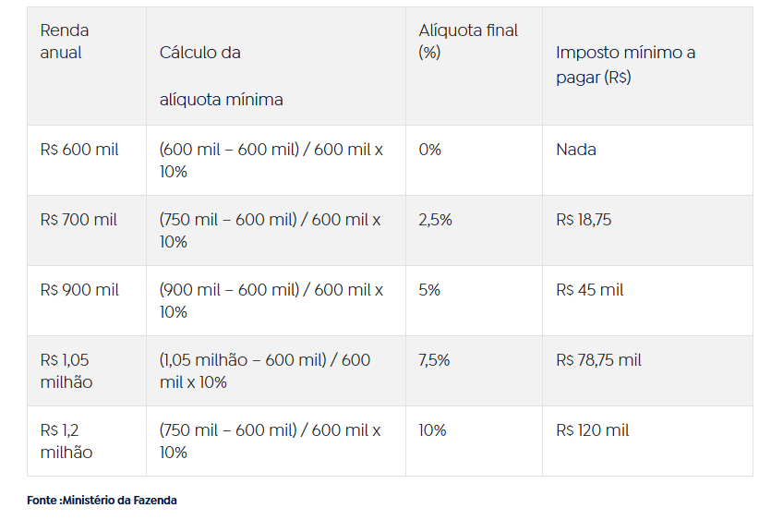783x532 pixels.
Task: Select the "R$ 18,75" tax cell
Action: point(584,220)
